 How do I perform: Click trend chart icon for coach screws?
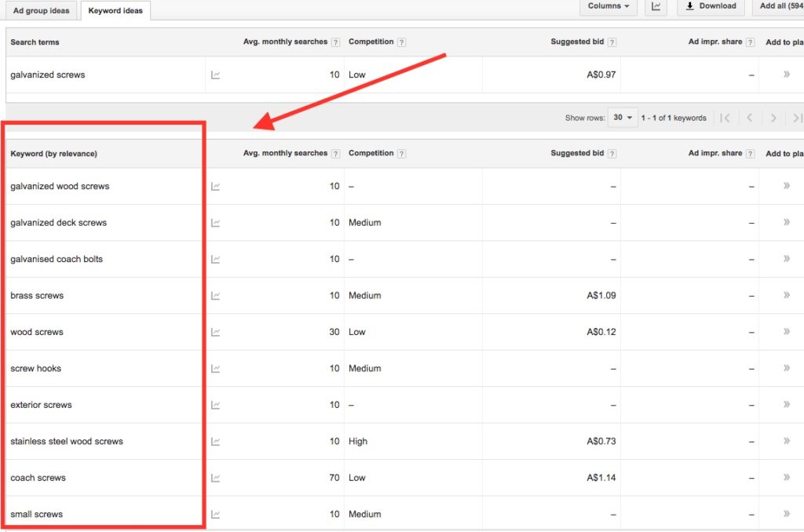click(216, 478)
